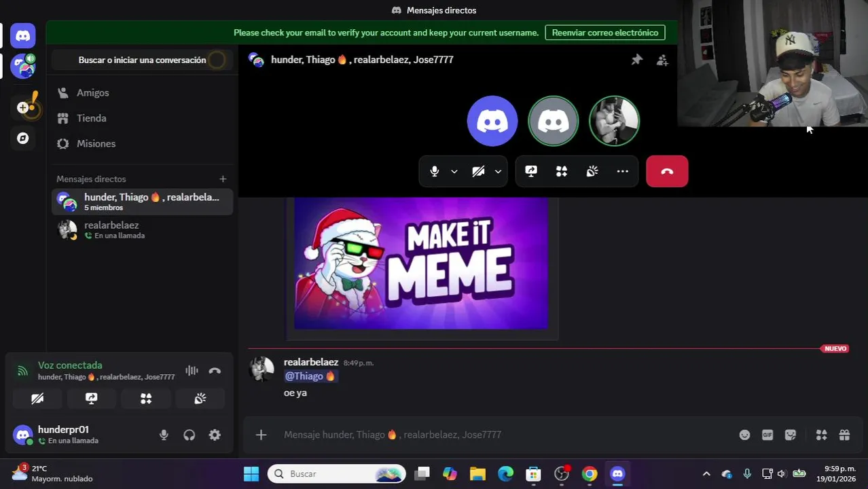This screenshot has width=868, height=489.
Task: Expand the camera options arrow
Action: click(x=498, y=171)
